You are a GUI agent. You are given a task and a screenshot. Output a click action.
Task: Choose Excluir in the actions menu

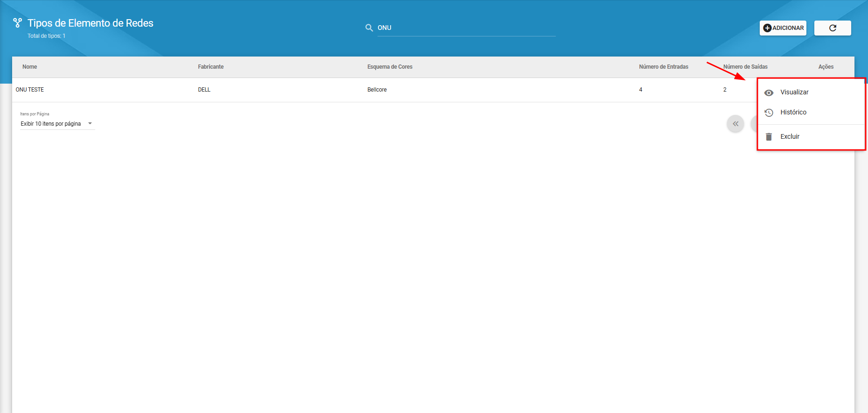(811, 137)
